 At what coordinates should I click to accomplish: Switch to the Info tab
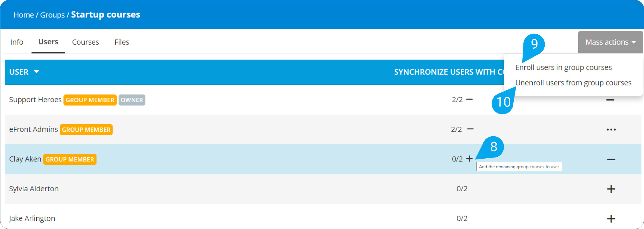(17, 42)
